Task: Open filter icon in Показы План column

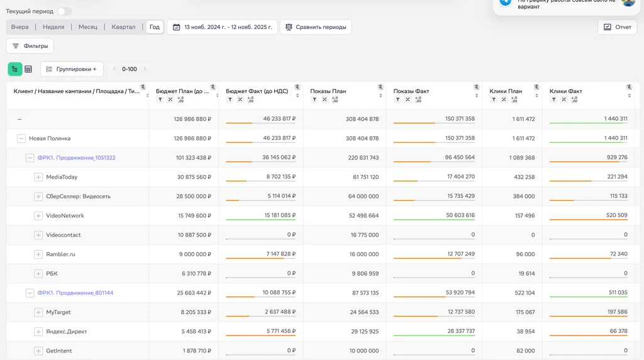Action: (314, 100)
